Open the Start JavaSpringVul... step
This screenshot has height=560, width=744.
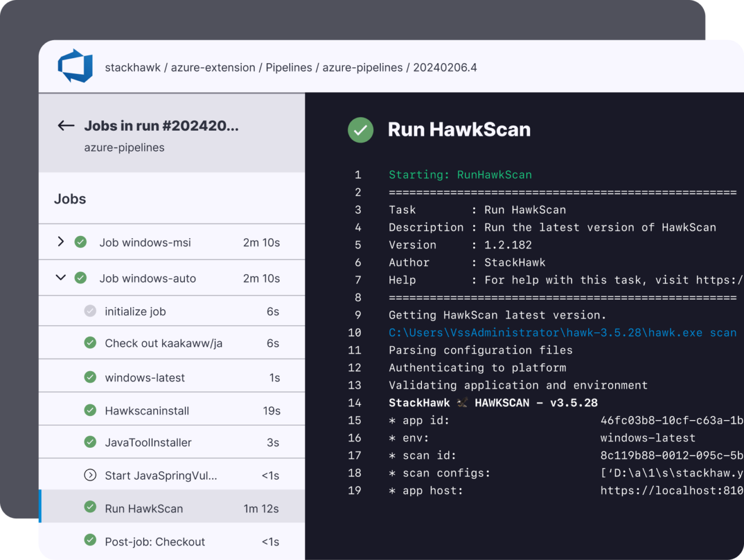tap(172, 475)
